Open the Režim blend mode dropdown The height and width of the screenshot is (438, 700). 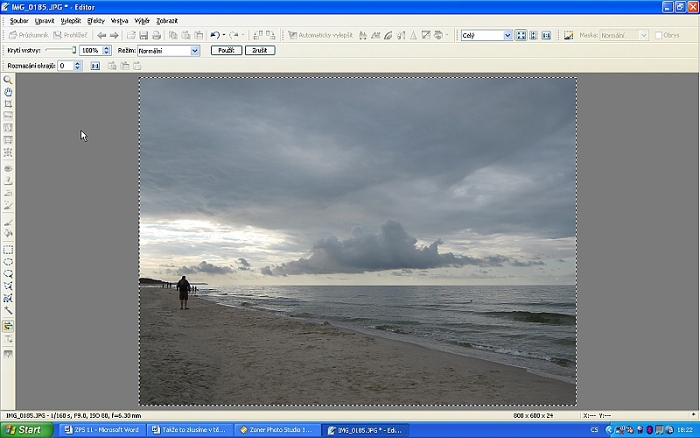[x=168, y=50]
